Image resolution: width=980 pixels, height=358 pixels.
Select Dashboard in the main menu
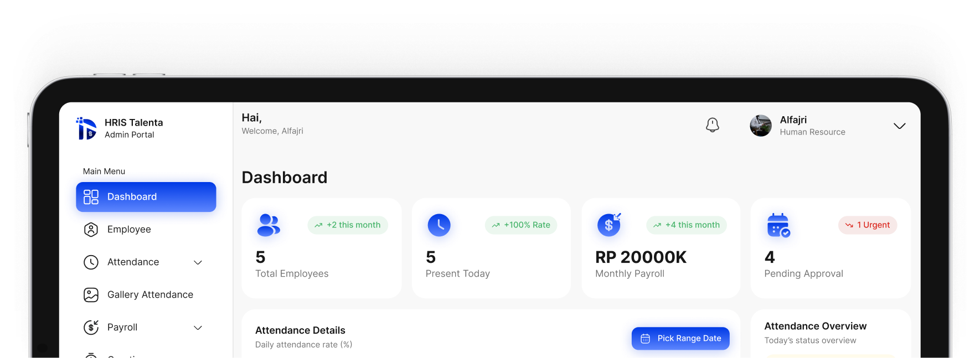146,197
